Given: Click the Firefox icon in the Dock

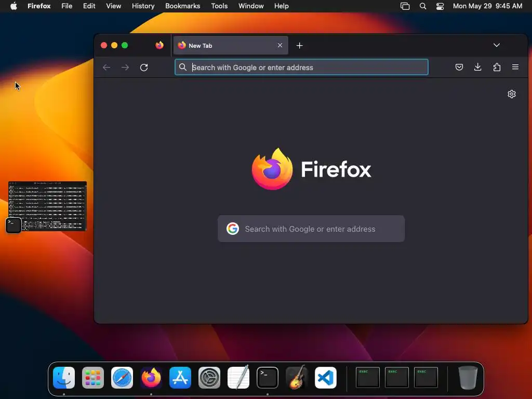Looking at the screenshot, I should pos(151,378).
